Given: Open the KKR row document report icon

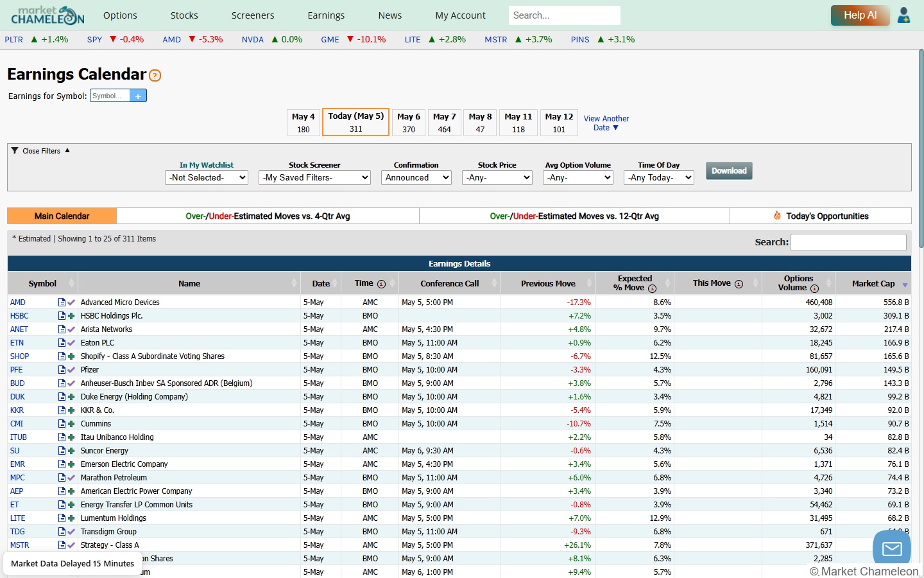Looking at the screenshot, I should [x=62, y=410].
